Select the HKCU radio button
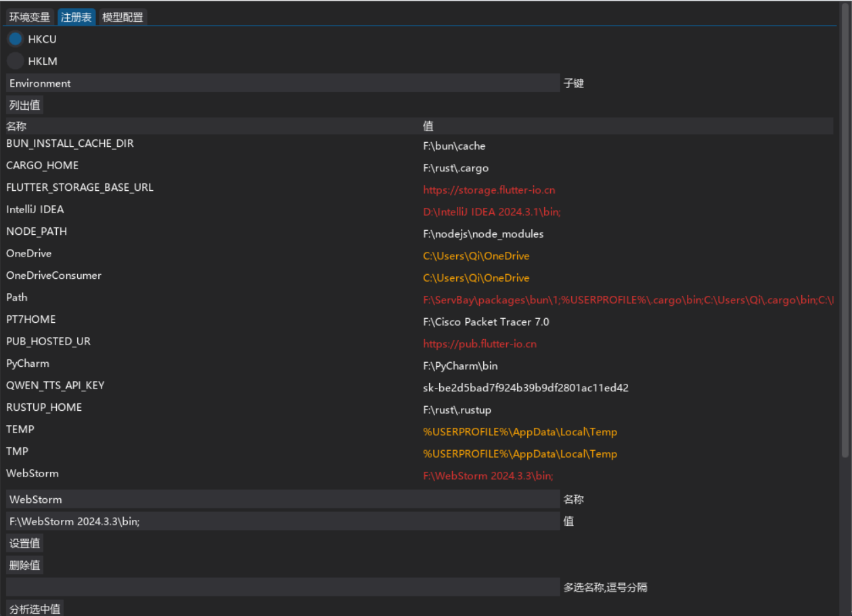This screenshot has width=852, height=616. tap(16, 39)
